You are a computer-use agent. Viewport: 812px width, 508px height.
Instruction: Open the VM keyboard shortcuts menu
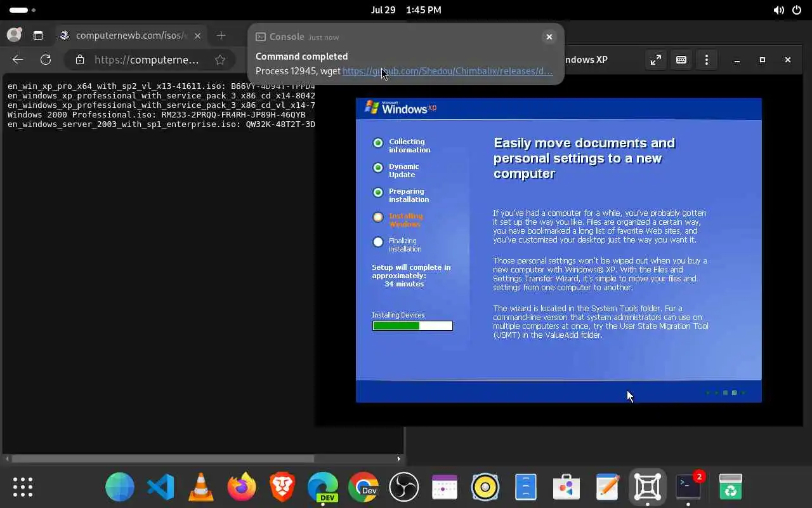(681, 60)
